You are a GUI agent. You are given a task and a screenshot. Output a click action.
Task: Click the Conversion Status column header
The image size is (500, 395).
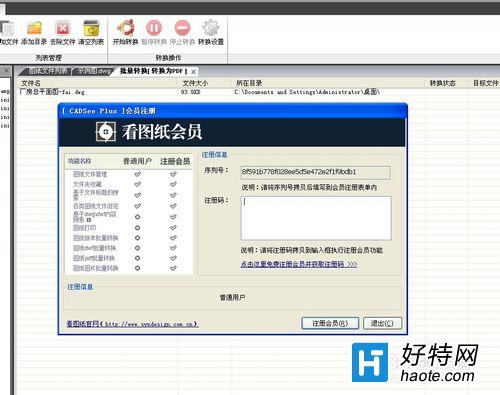pos(442,83)
